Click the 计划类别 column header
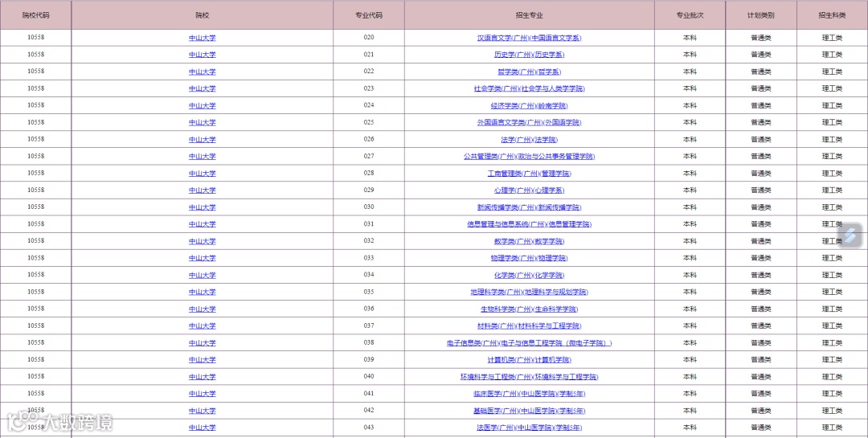The height and width of the screenshot is (438, 868). click(x=761, y=15)
